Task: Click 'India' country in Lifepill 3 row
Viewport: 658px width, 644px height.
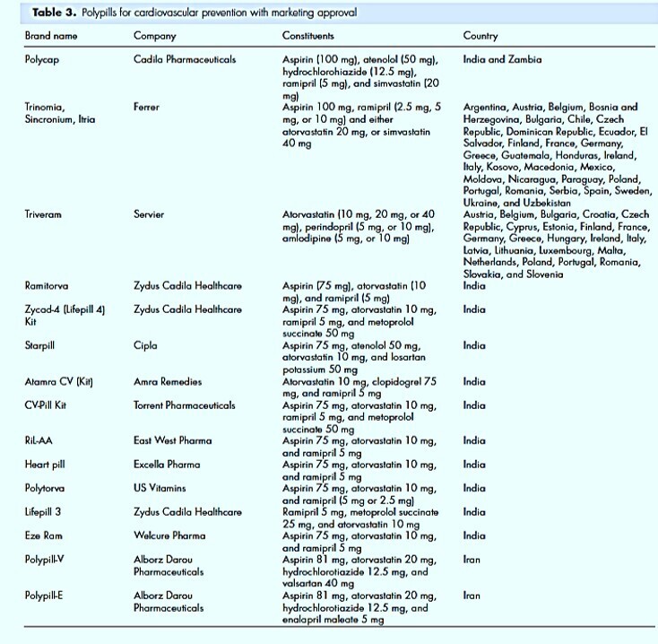Action: 474,512
